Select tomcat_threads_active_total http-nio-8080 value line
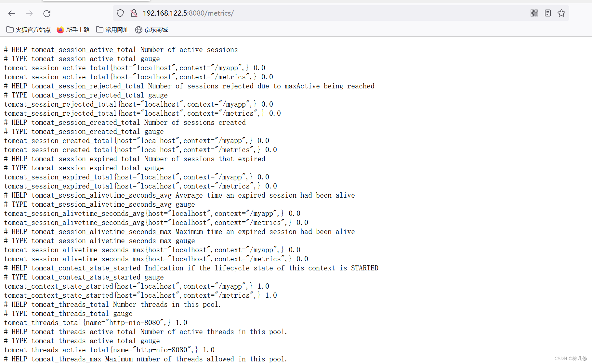Image resolution: width=592 pixels, height=364 pixels. click(x=109, y=350)
